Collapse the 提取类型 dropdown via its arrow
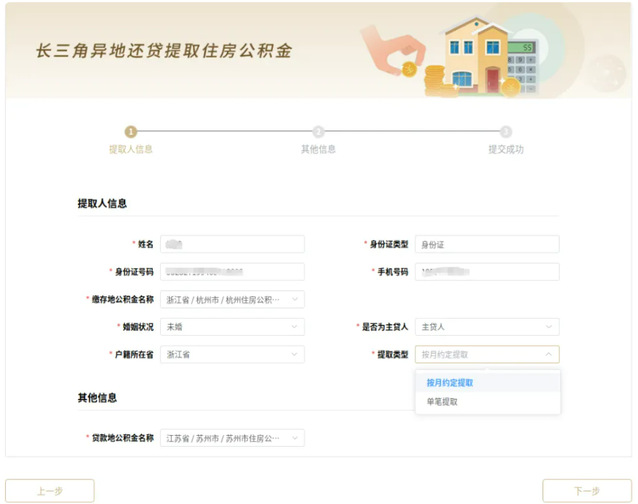Image resolution: width=638 pixels, height=504 pixels. pyautogui.click(x=548, y=354)
